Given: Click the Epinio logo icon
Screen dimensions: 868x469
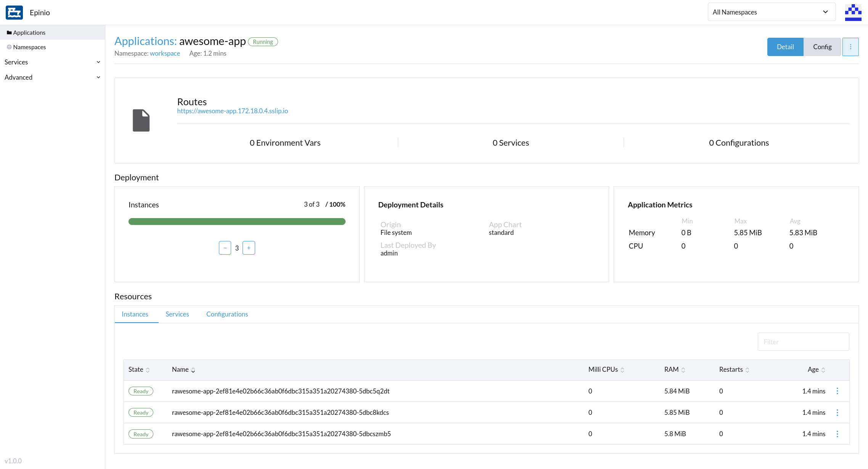Looking at the screenshot, I should pyautogui.click(x=14, y=13).
